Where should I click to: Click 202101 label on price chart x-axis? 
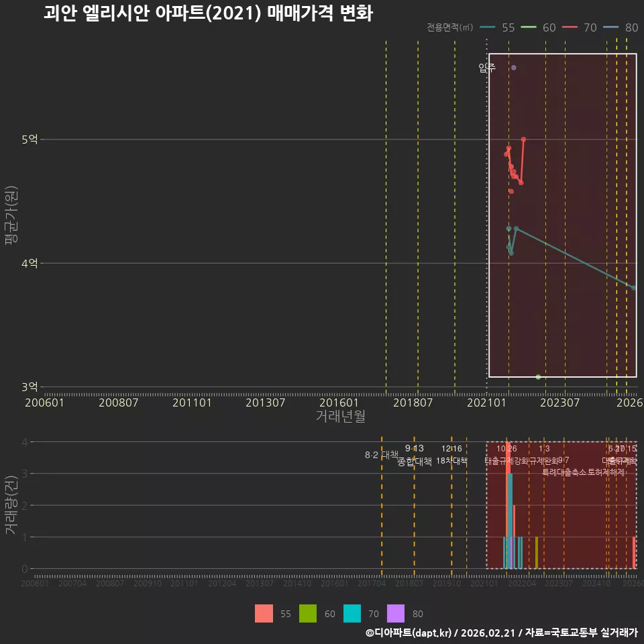tap(486, 402)
